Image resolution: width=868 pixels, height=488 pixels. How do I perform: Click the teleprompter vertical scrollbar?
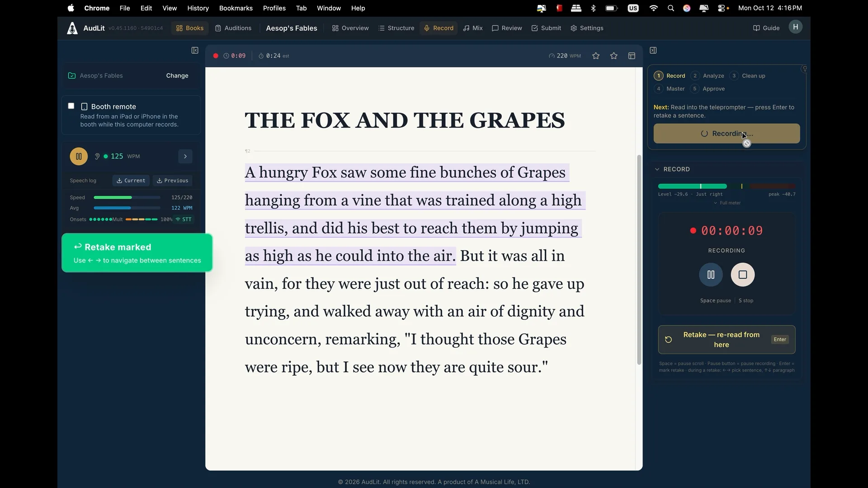(639, 260)
